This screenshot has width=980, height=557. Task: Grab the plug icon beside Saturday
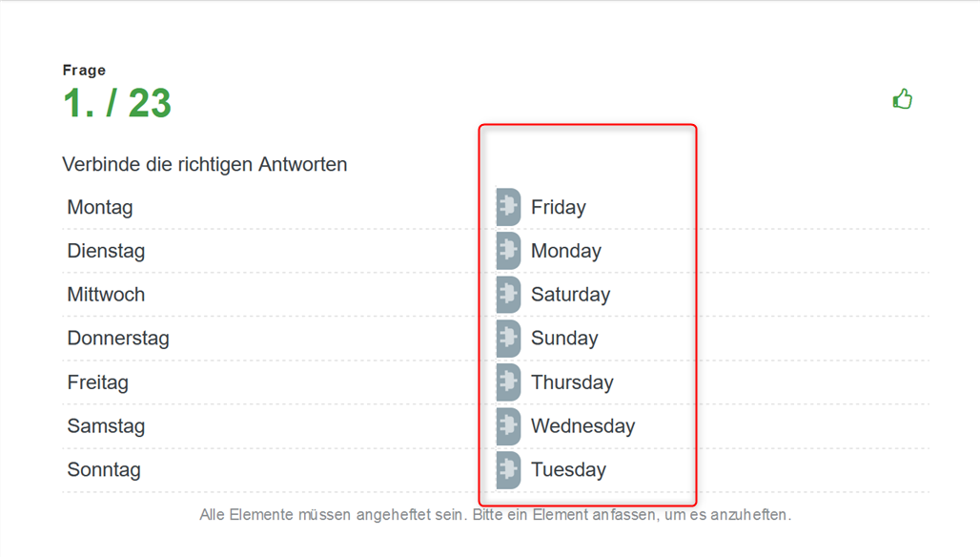[x=508, y=295]
